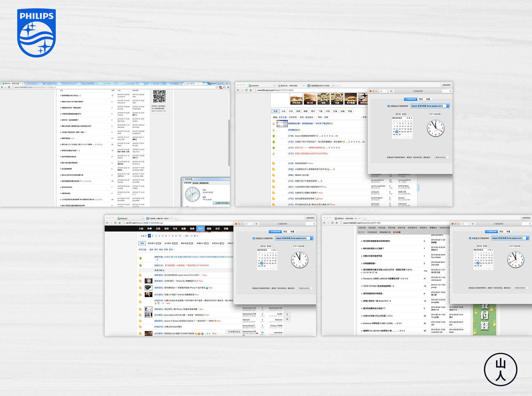Click vertical scrollbar in top-left mobile01 window

[x=229, y=143]
